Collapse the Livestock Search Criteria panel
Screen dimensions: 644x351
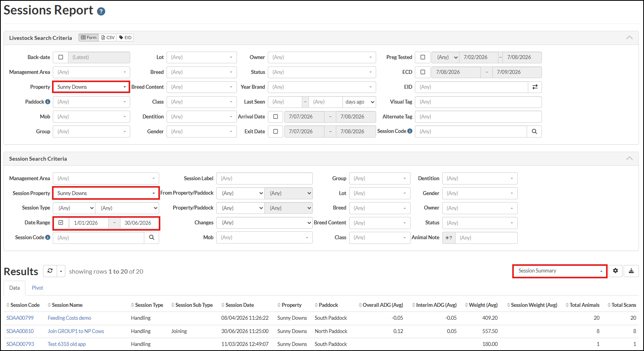[x=629, y=38]
